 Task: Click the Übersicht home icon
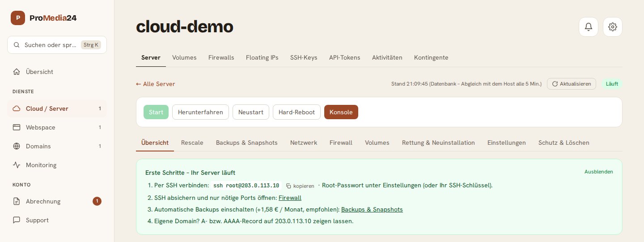17,72
